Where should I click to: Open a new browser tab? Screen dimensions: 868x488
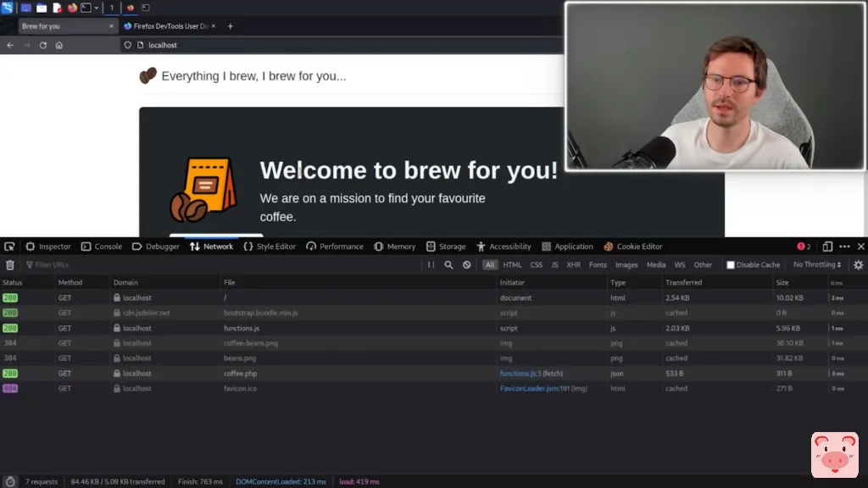231,26
